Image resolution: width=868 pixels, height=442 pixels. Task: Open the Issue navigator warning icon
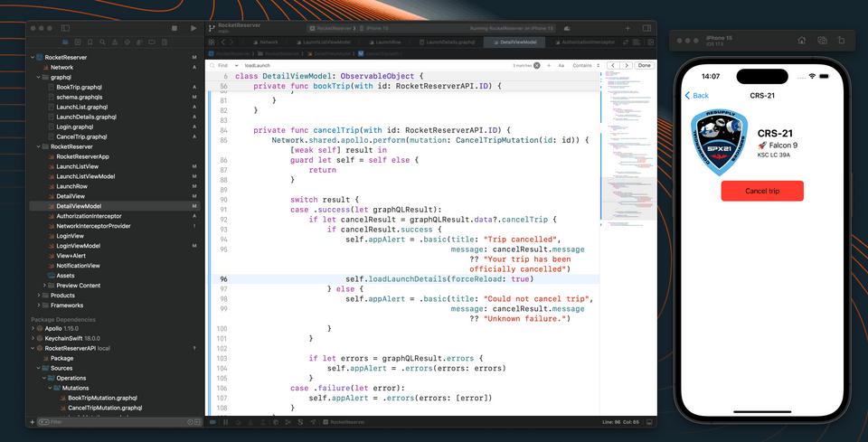pos(115,42)
